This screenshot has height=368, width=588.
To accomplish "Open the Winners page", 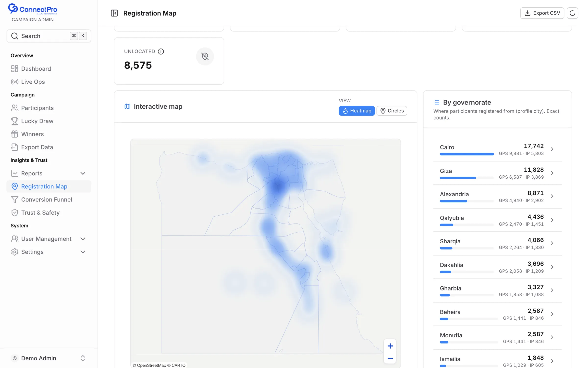I will 49,134.
